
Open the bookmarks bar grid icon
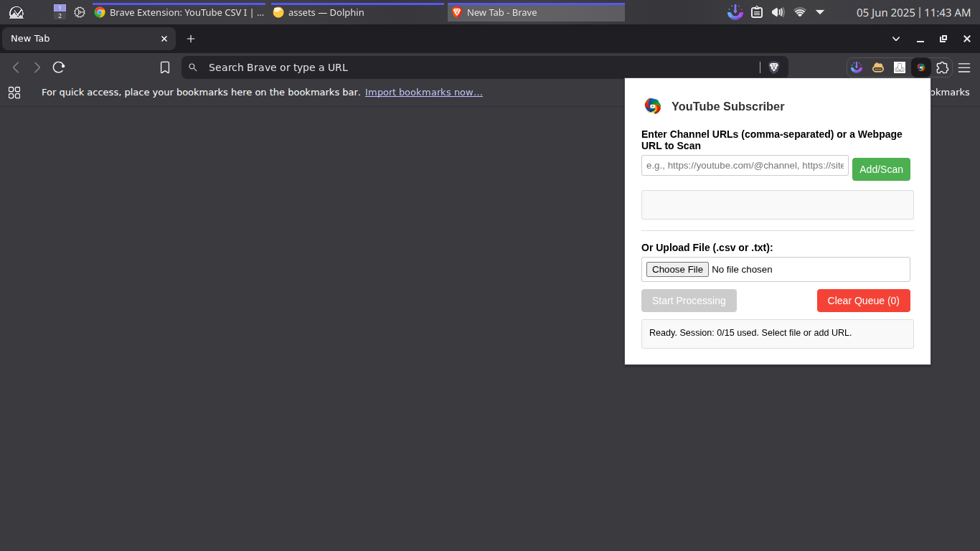click(14, 93)
